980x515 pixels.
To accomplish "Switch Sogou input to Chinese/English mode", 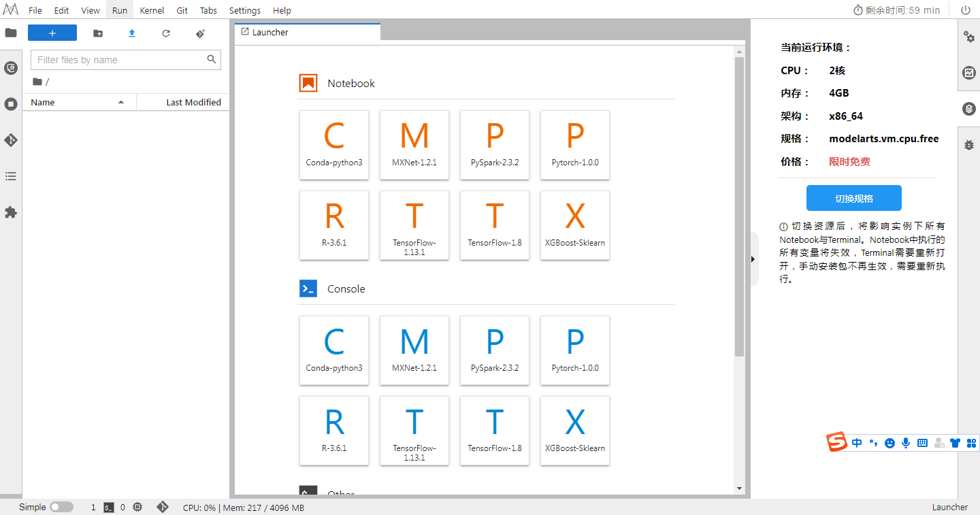I will point(857,443).
